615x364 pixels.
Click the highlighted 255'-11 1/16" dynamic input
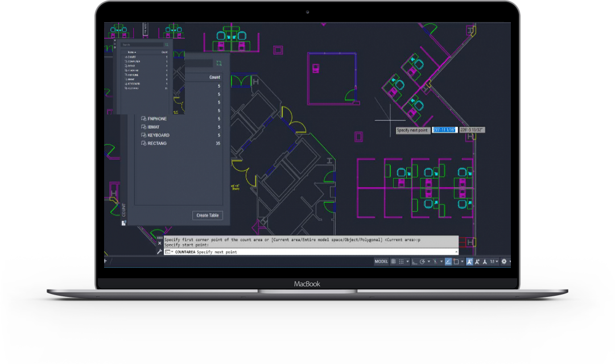[444, 130]
